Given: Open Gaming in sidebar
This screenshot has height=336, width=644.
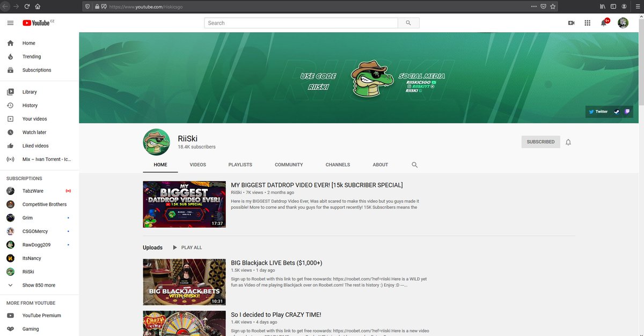Looking at the screenshot, I should [x=39, y=329].
